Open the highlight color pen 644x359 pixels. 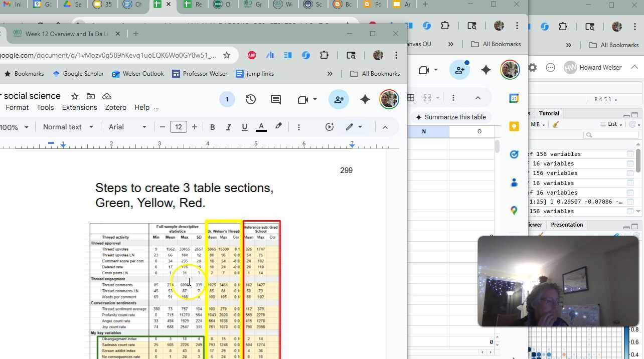278,127
